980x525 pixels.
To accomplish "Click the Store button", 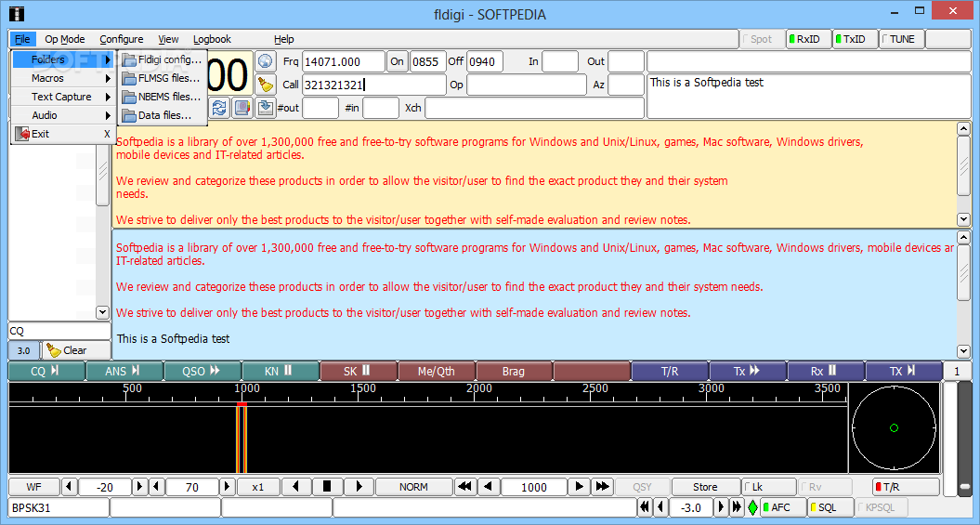I will 705,486.
